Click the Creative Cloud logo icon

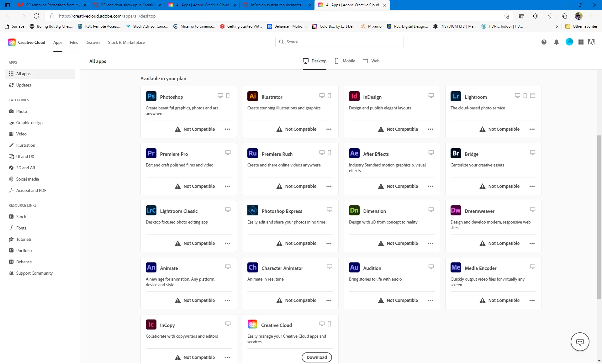(12, 42)
